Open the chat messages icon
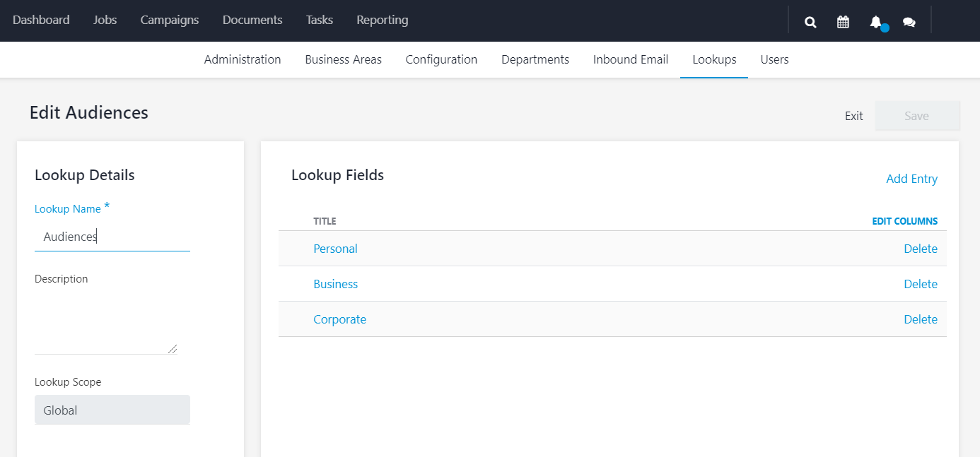The image size is (980, 457). 909,22
